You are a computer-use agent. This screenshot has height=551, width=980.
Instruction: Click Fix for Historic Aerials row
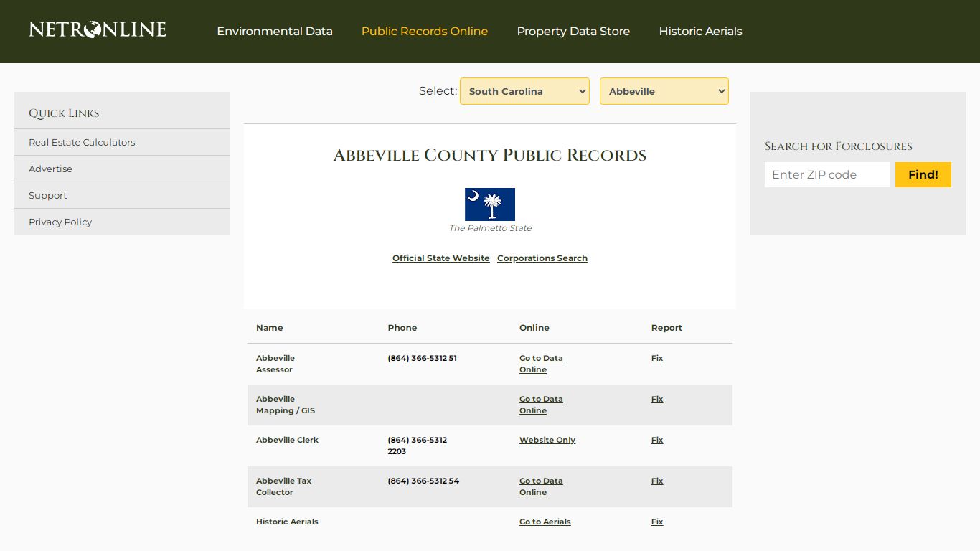(x=657, y=522)
